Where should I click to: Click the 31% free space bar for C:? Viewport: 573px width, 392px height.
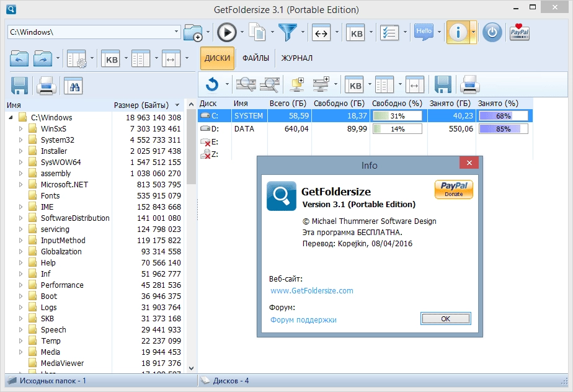click(x=398, y=116)
